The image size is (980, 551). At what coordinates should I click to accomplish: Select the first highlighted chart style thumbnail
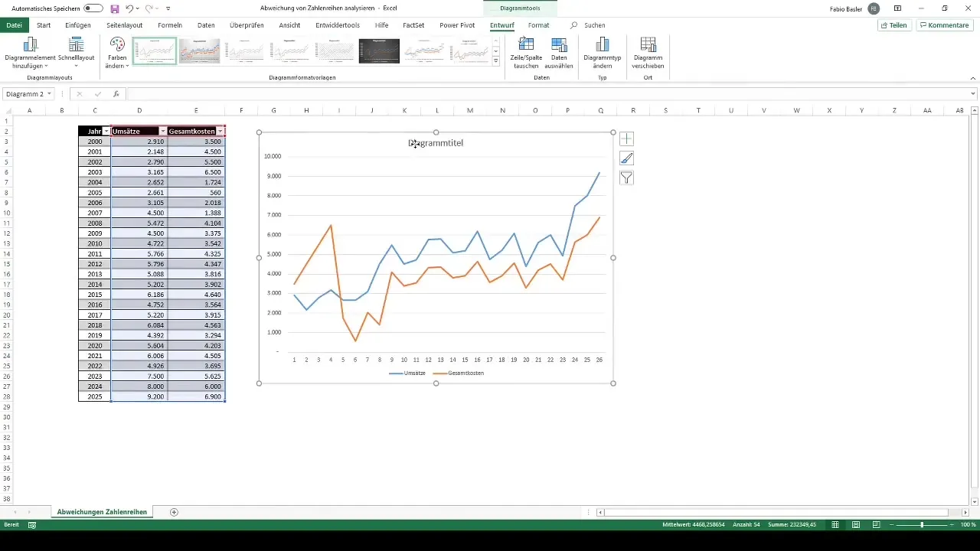(155, 51)
